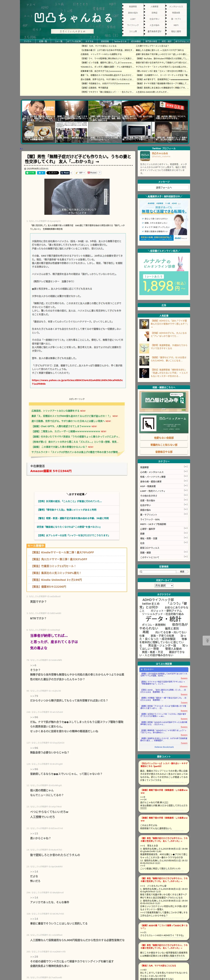Expand the 発達障害 category

[x=186, y=466]
